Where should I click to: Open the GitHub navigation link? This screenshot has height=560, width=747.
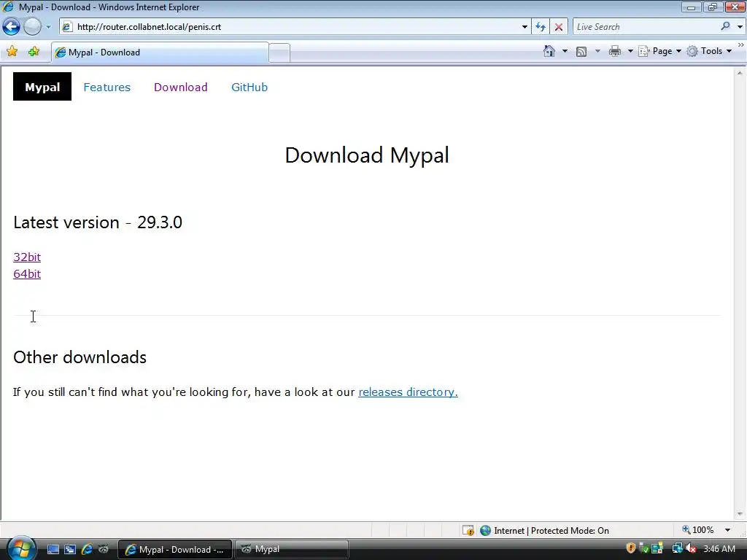click(249, 87)
